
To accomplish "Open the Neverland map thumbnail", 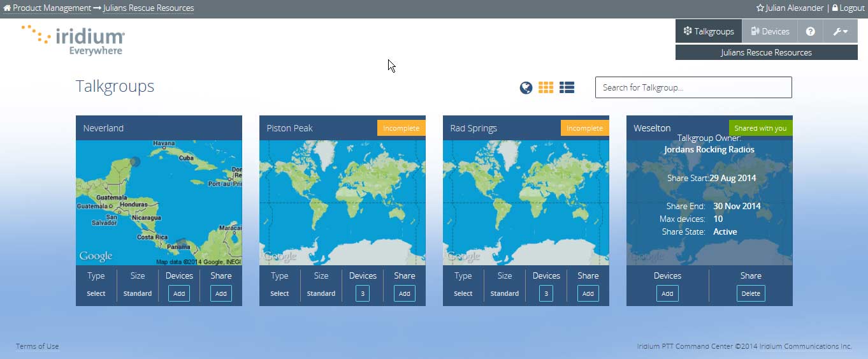I will pos(159,203).
